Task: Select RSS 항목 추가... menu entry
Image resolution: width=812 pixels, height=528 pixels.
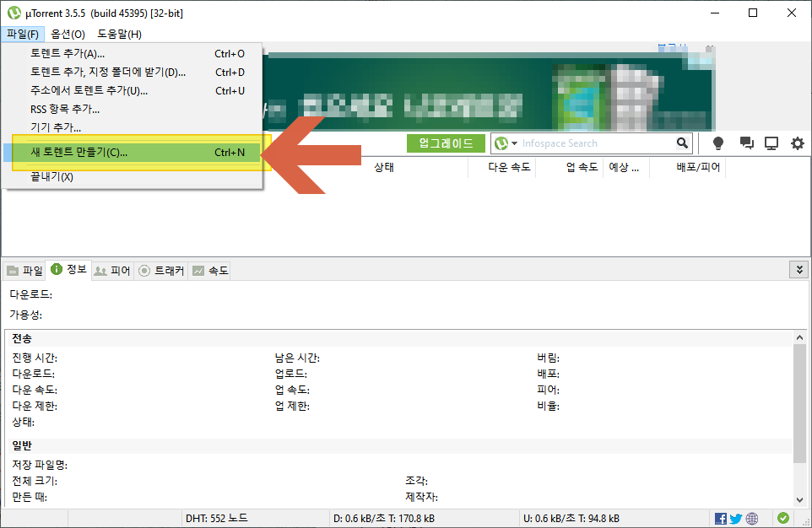Action: (x=132, y=109)
